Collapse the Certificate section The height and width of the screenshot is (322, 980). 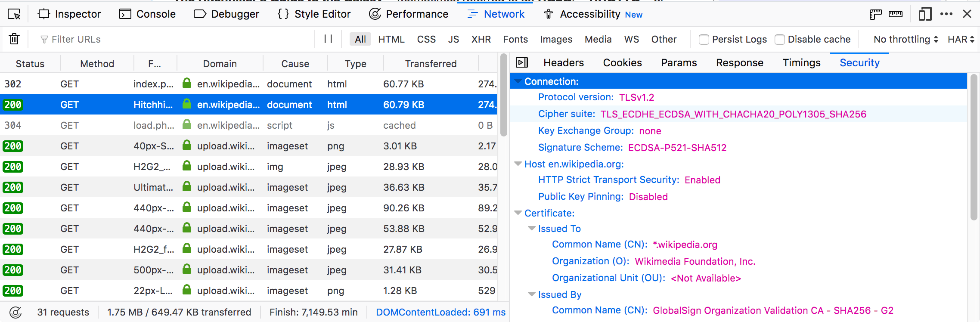(518, 213)
